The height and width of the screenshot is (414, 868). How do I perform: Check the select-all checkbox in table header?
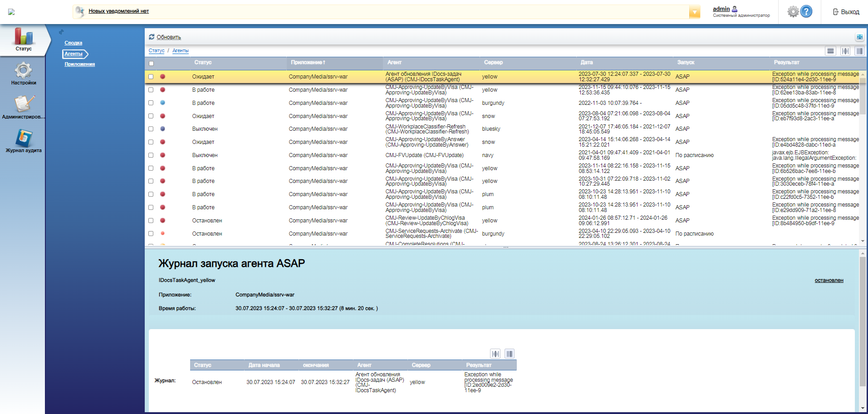[151, 64]
